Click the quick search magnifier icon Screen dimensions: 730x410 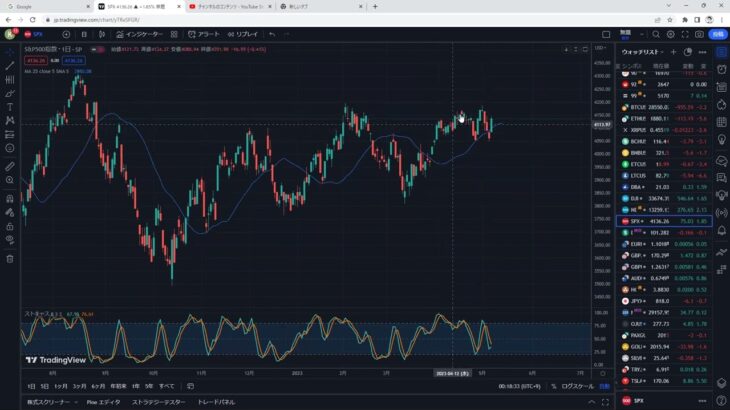656,34
